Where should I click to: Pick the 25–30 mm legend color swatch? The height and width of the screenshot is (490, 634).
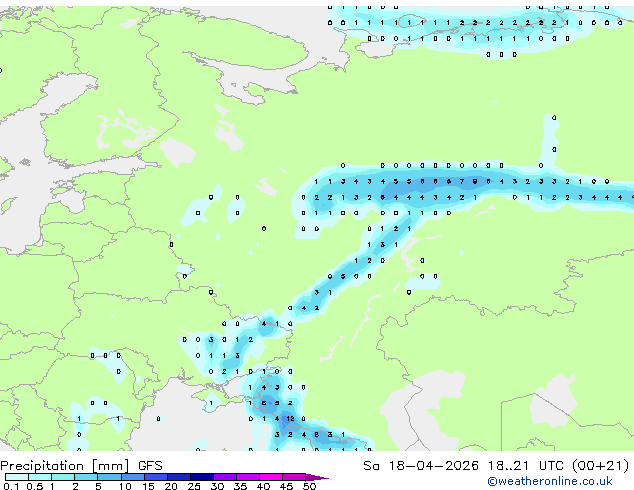click(202, 477)
